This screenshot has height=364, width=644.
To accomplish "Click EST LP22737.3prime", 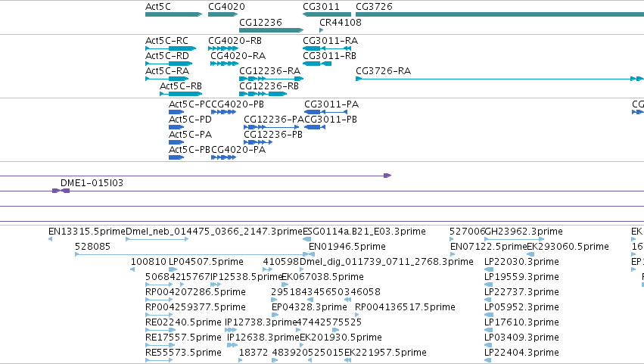I will [x=488, y=300].
